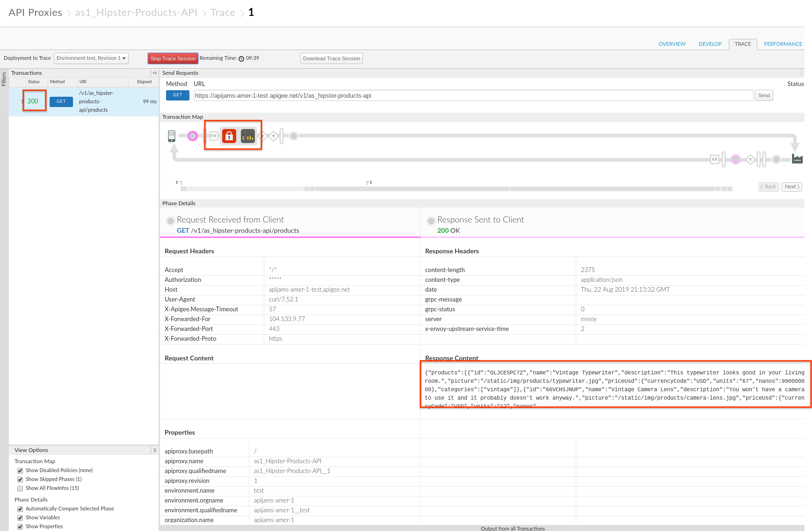Click the target server factory icon
This screenshot has height=531, width=812.
(x=797, y=159)
